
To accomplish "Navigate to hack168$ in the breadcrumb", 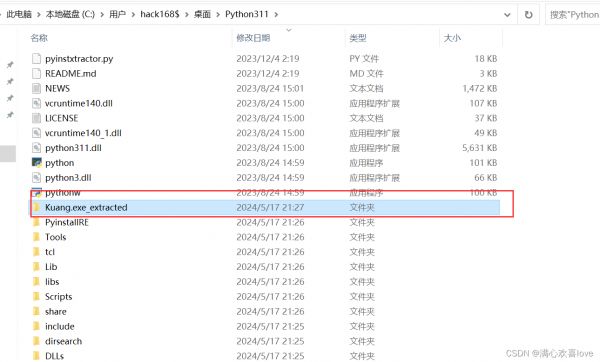I will (160, 15).
